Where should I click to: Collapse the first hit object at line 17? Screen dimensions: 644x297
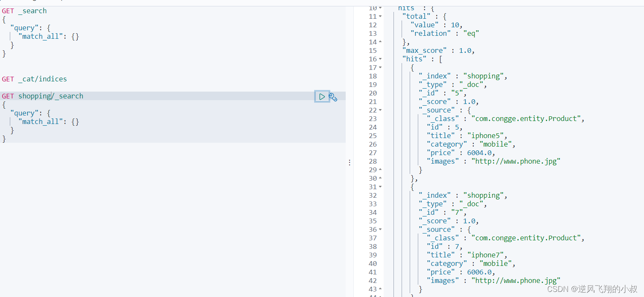click(x=380, y=68)
